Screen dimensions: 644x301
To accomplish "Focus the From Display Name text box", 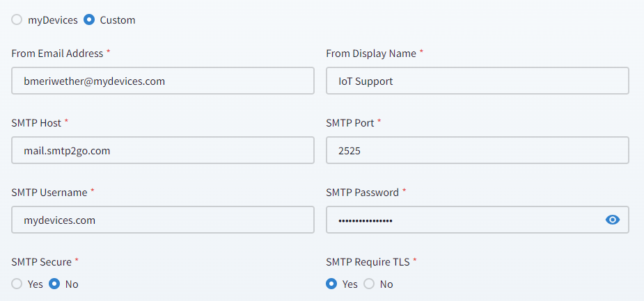I will point(478,81).
